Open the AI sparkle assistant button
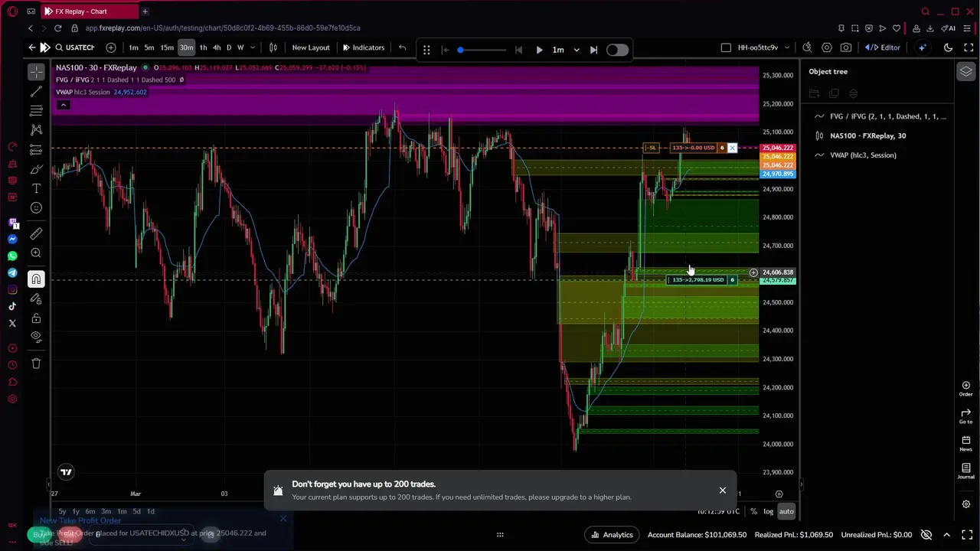 coord(923,47)
